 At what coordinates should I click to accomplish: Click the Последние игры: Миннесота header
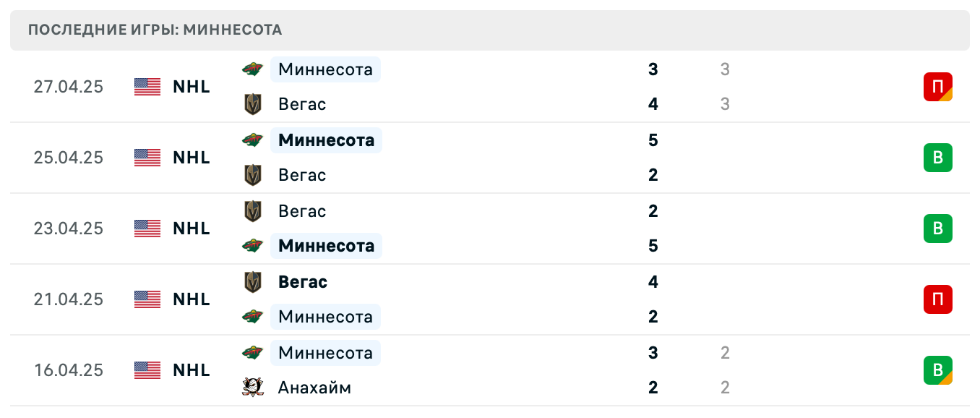(x=155, y=30)
